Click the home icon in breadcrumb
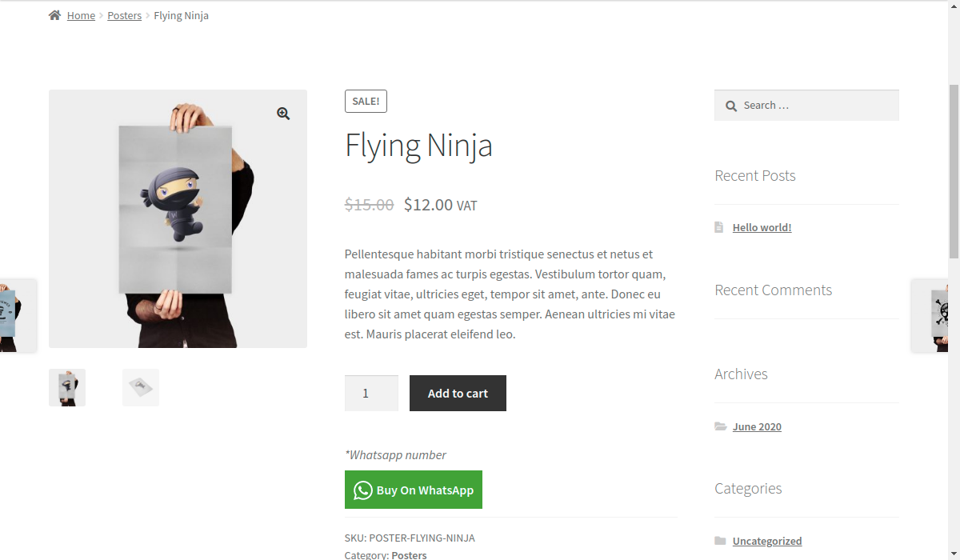The width and height of the screenshot is (960, 560). (x=54, y=15)
